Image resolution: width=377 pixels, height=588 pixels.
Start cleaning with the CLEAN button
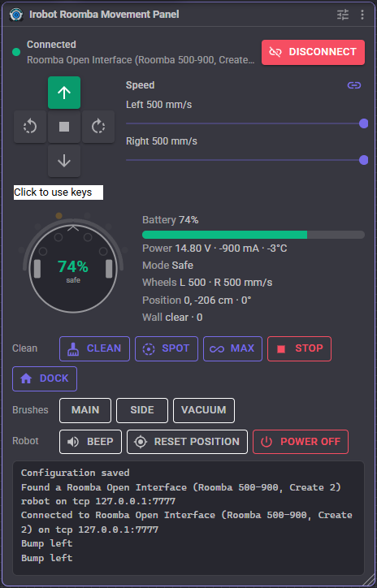point(94,348)
